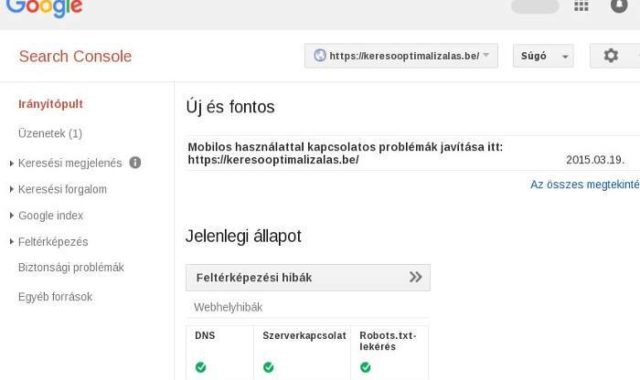Image resolution: width=640 pixels, height=380 pixels.
Task: Open the Mobilos használattal kapcsolatos problémák message
Action: pyautogui.click(x=345, y=153)
